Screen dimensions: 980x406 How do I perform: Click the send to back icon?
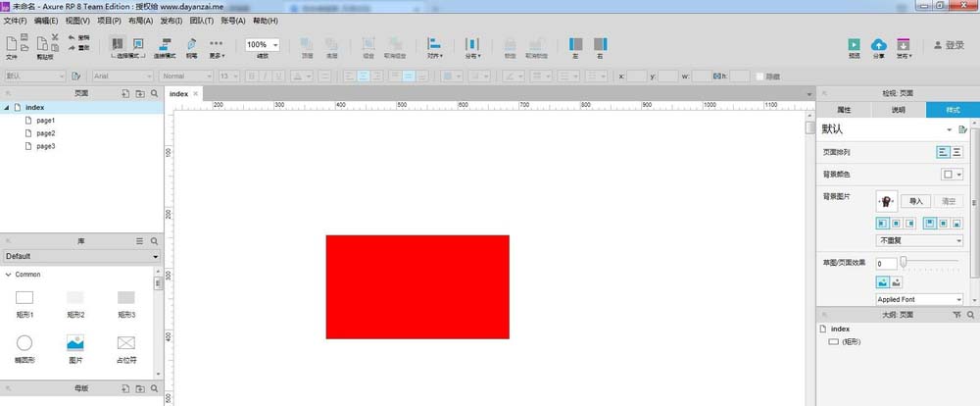pos(331,44)
